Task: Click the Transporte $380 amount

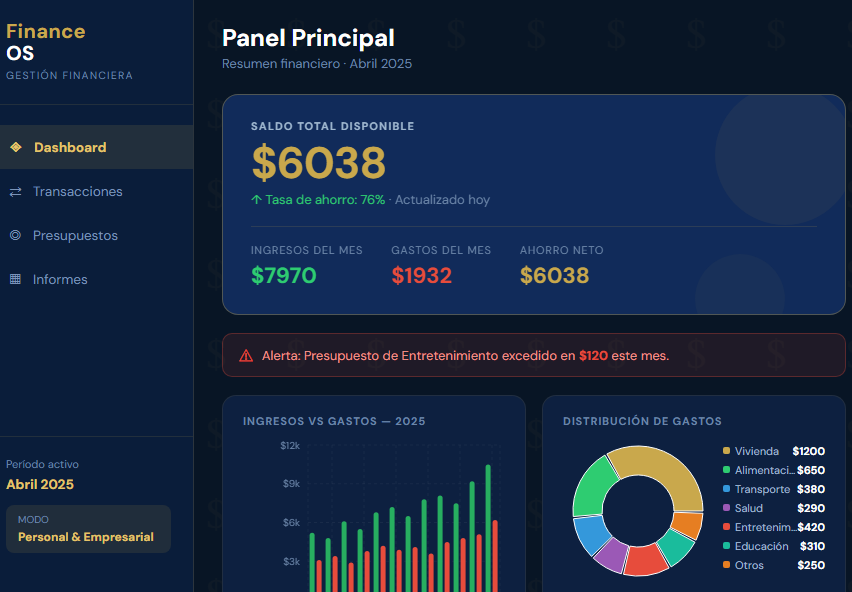Action: [x=811, y=489]
